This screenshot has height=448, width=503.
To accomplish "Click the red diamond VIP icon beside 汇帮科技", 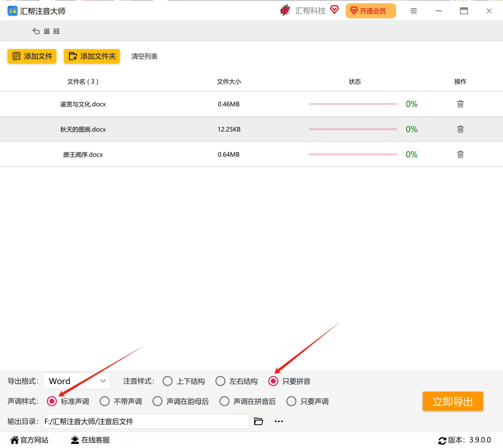I will 334,10.
